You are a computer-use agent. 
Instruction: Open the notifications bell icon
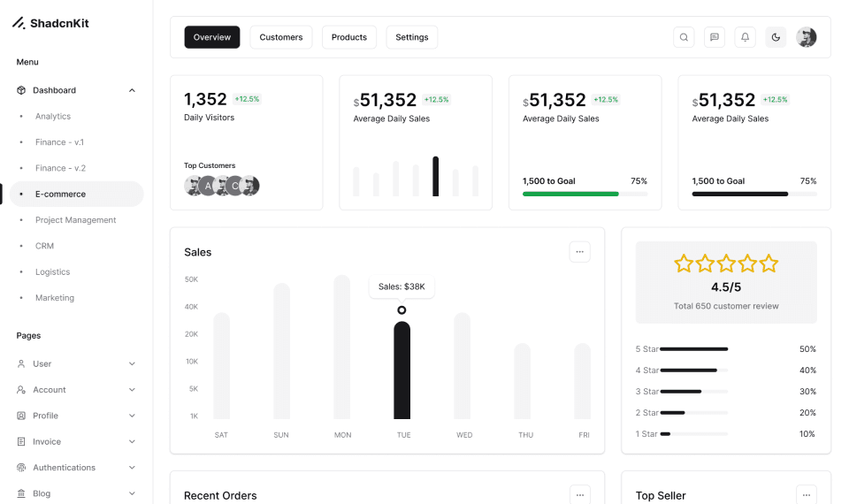(745, 37)
